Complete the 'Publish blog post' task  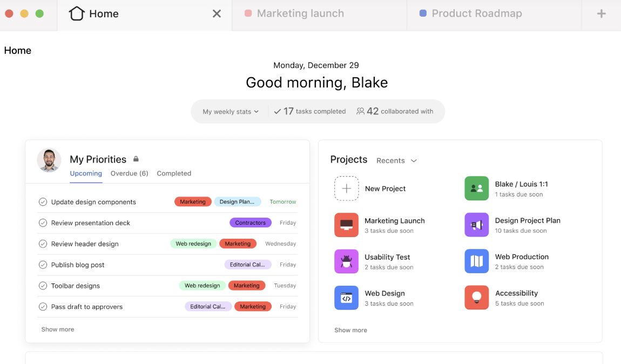click(x=43, y=265)
